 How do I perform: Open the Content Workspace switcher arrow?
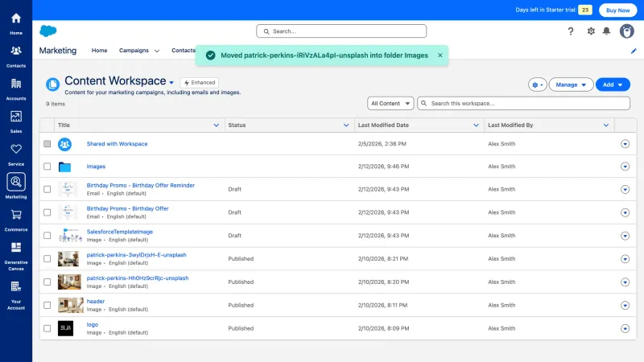171,83
